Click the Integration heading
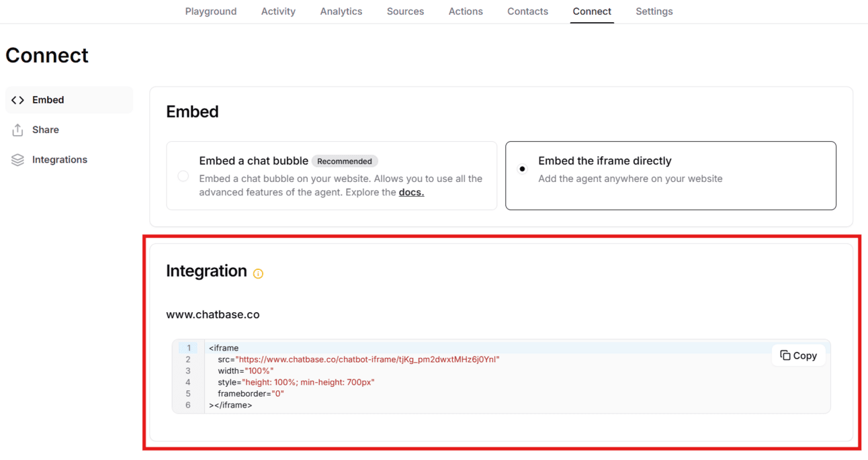 click(207, 271)
